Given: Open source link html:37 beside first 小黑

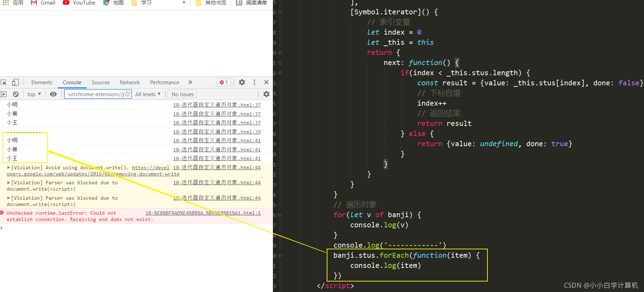Looking at the screenshot, I should [x=217, y=114].
